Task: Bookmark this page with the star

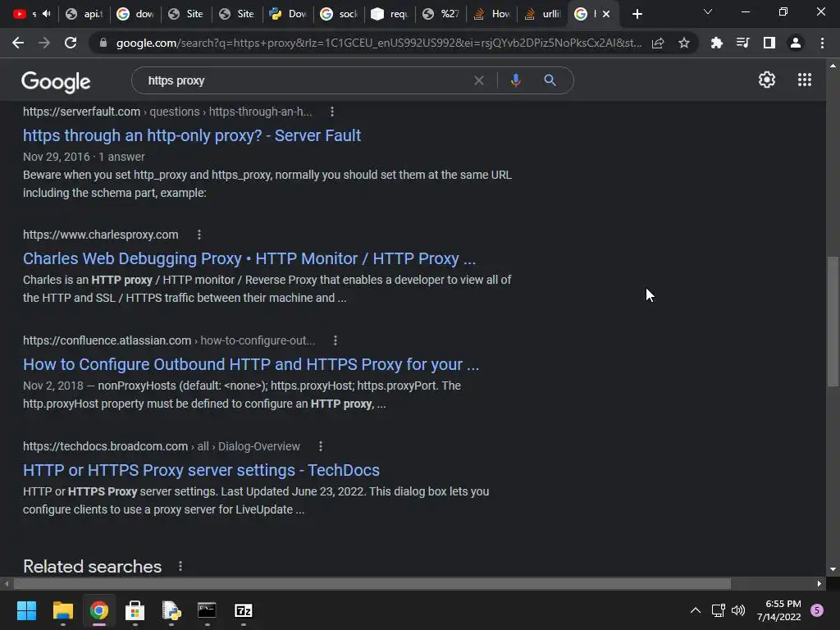Action: (683, 43)
